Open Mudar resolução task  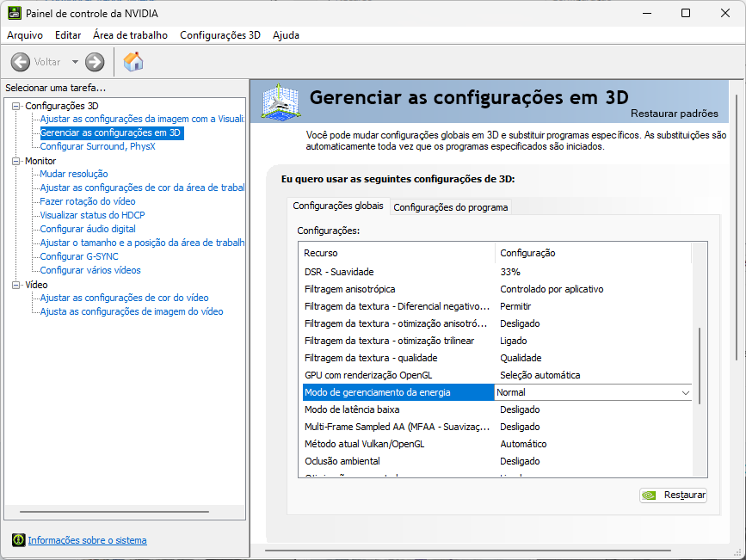point(74,174)
